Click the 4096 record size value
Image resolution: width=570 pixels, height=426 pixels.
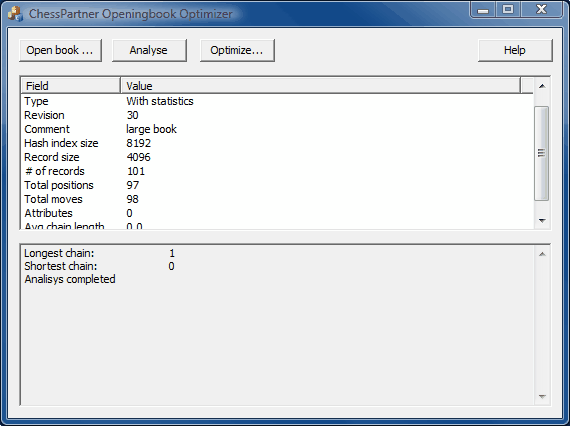coord(139,157)
